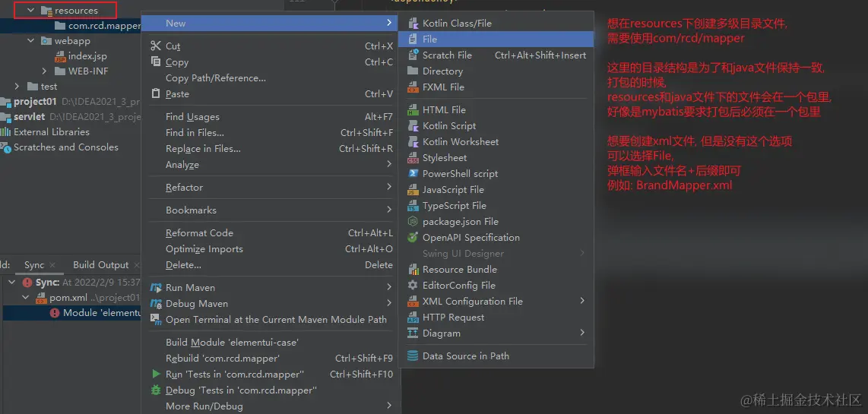Collapse the pom.xml build node
The width and height of the screenshot is (868, 414).
(26, 298)
